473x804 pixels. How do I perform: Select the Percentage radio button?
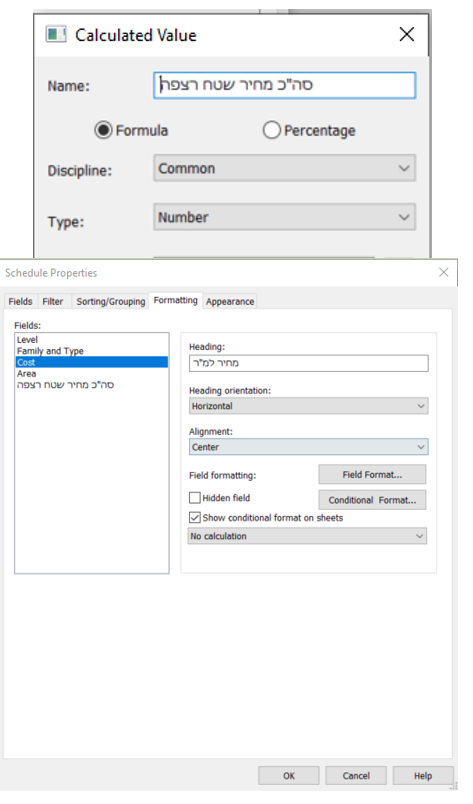click(271, 130)
